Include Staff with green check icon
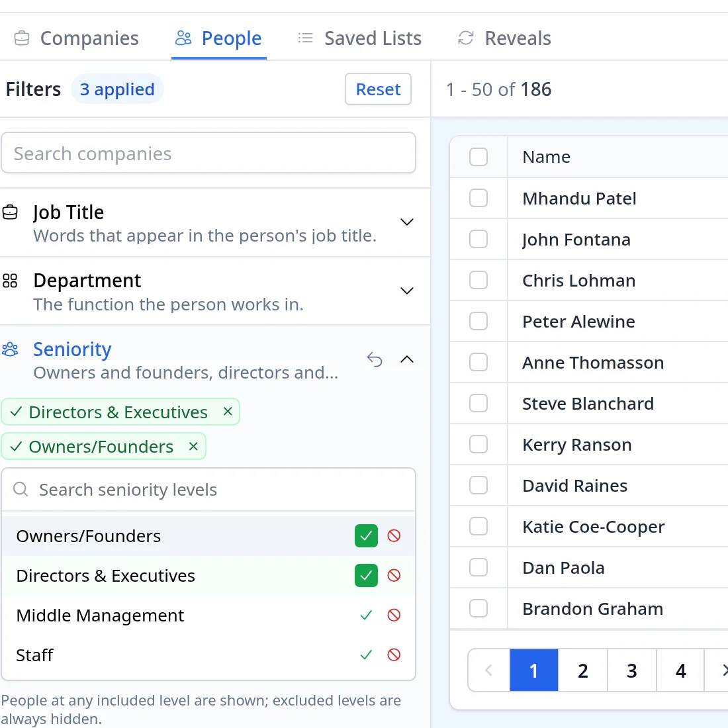 [x=366, y=655]
